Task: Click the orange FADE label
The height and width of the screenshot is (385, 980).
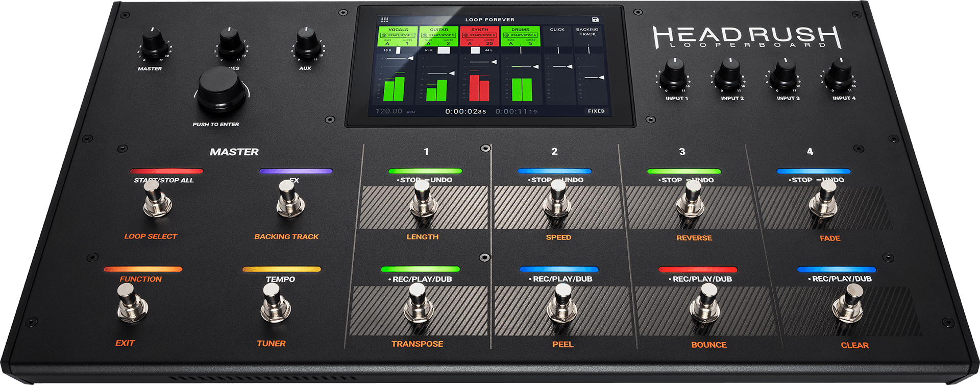Action: tap(830, 238)
